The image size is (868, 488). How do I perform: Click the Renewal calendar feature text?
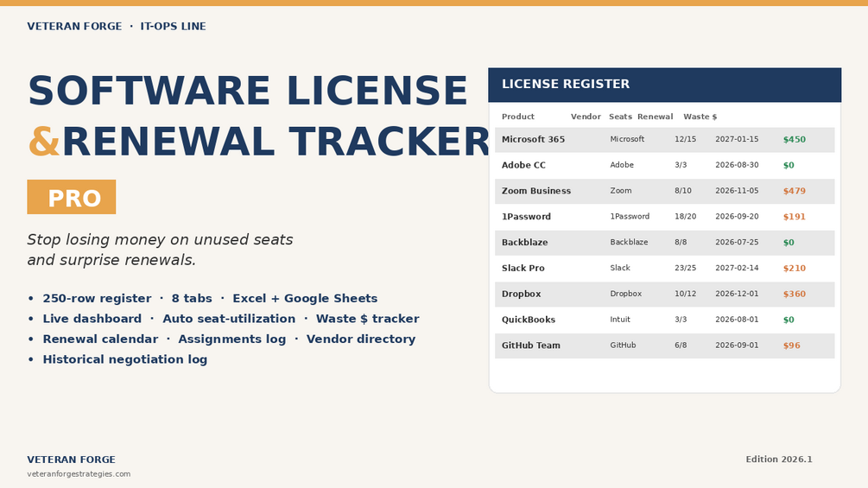[100, 339]
